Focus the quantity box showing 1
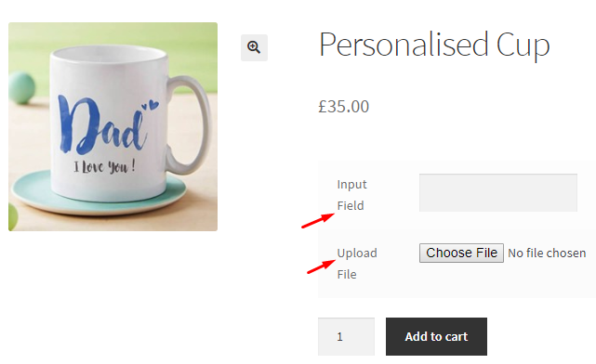The height and width of the screenshot is (364, 596). point(346,336)
